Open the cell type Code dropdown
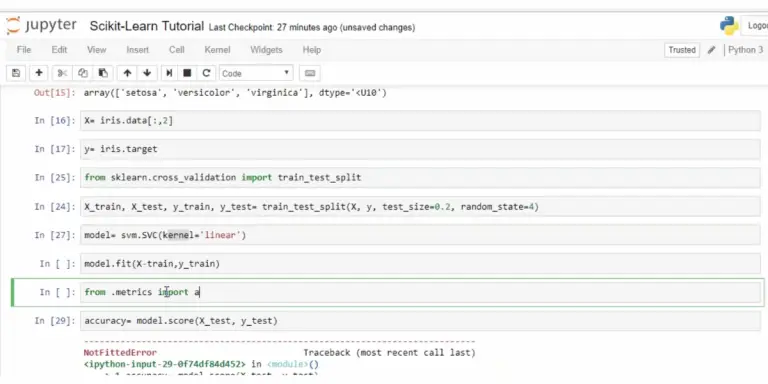This screenshot has width=768, height=384. [256, 73]
